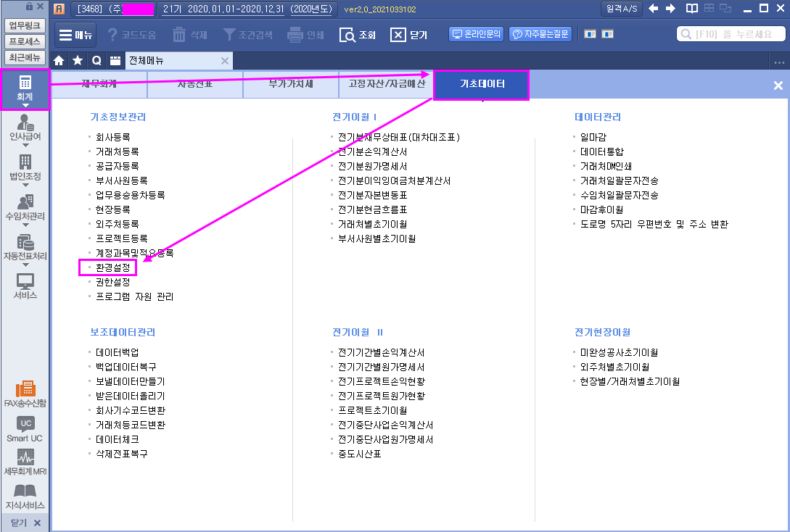Open FAX송수신함 from the sidebar

pyautogui.click(x=25, y=394)
